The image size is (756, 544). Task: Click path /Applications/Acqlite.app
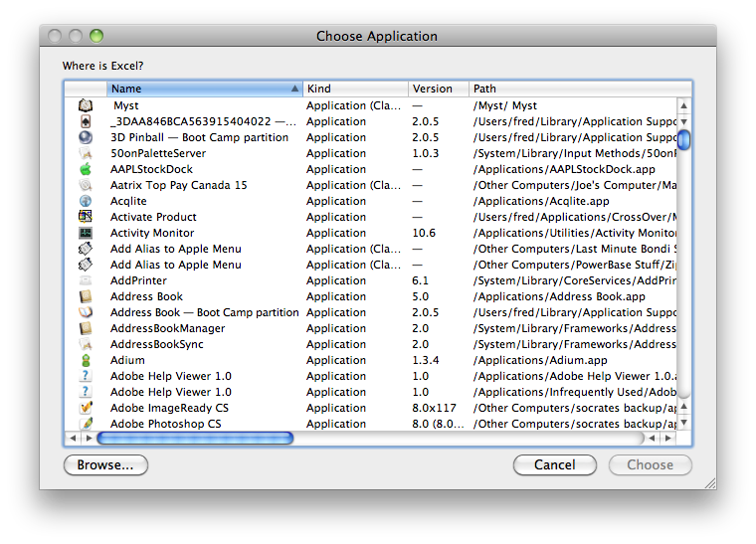click(x=541, y=201)
